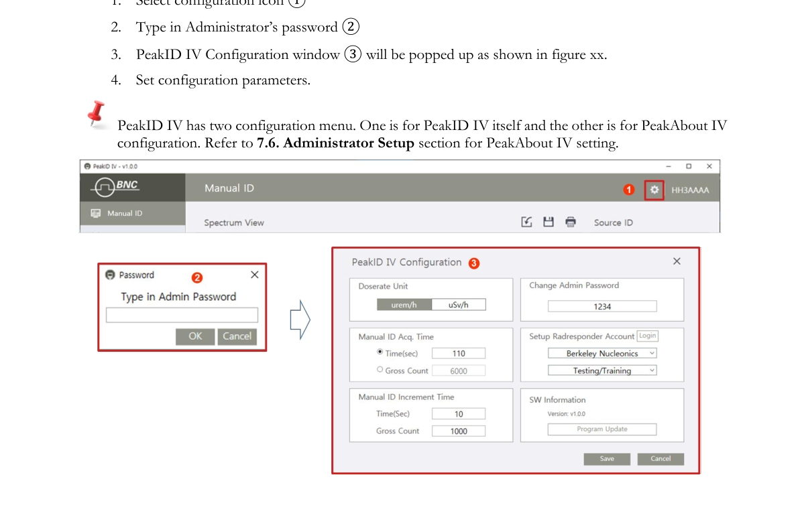Click the Version: v1.0.0 text
Viewport: 800px width, 532px height.
point(567,414)
